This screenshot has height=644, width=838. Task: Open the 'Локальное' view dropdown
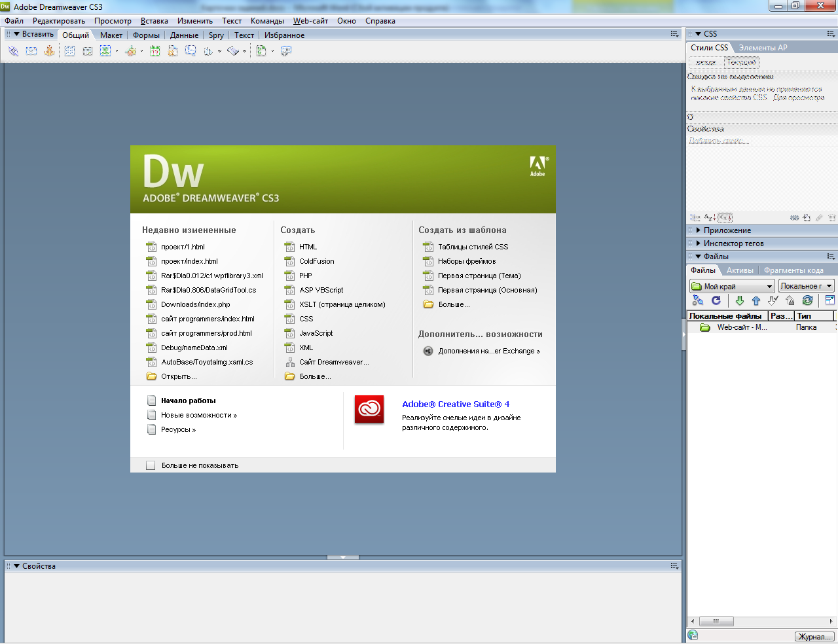(806, 286)
